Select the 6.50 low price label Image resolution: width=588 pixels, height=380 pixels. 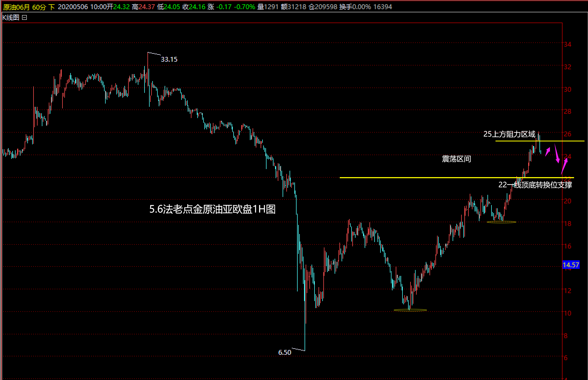(x=284, y=353)
